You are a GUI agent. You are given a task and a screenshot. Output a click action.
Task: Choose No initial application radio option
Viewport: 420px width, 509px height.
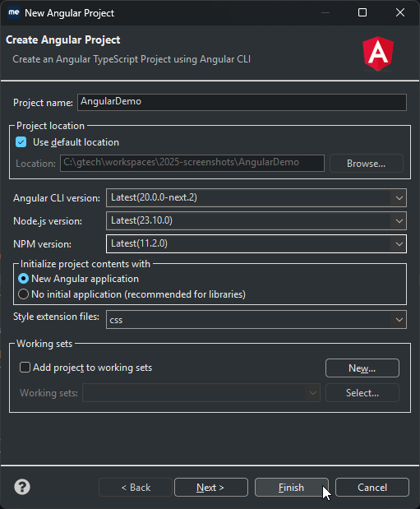pyautogui.click(x=23, y=294)
